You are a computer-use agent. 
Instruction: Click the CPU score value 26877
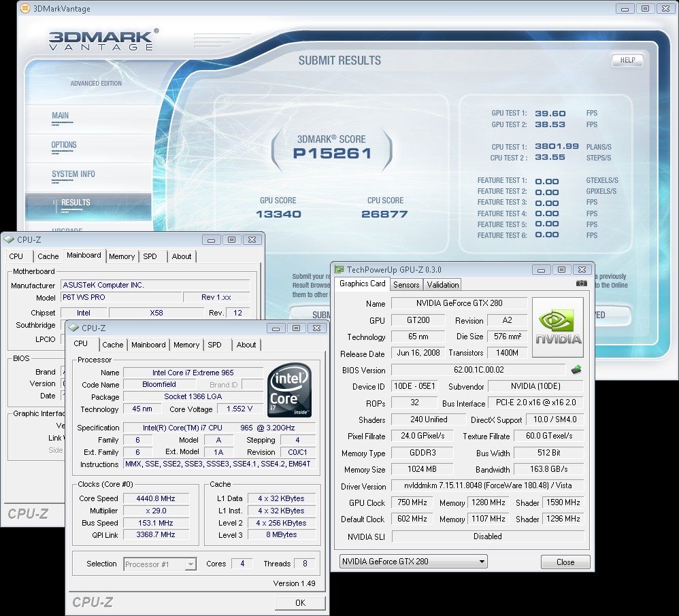(384, 214)
